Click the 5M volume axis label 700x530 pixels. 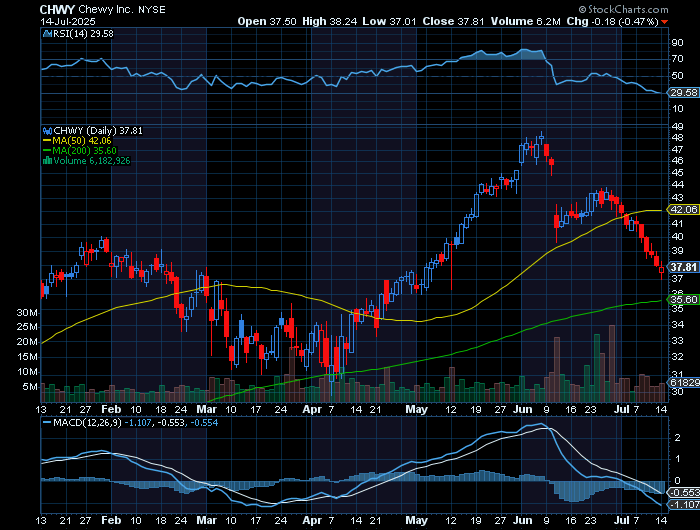coord(30,387)
